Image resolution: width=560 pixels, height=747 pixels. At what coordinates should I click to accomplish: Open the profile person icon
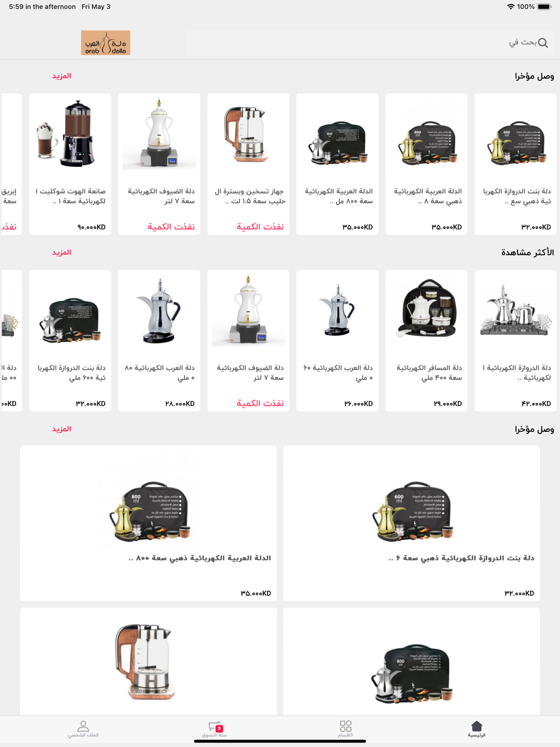(83, 726)
